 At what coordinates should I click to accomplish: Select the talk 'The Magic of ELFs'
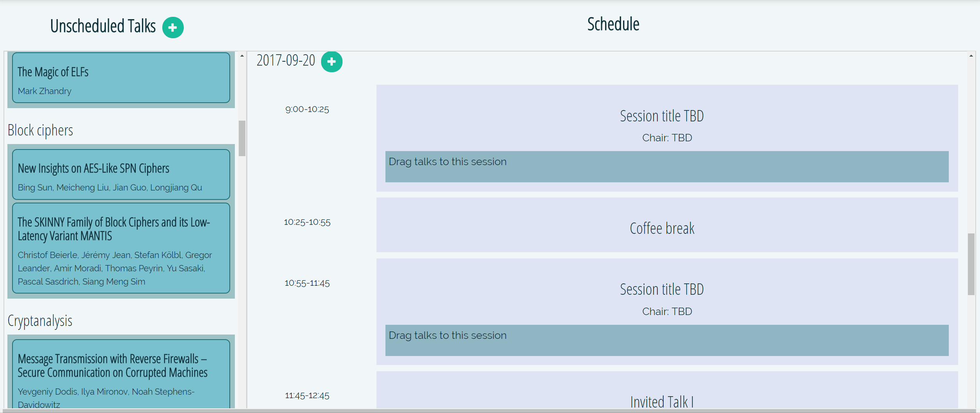click(121, 78)
